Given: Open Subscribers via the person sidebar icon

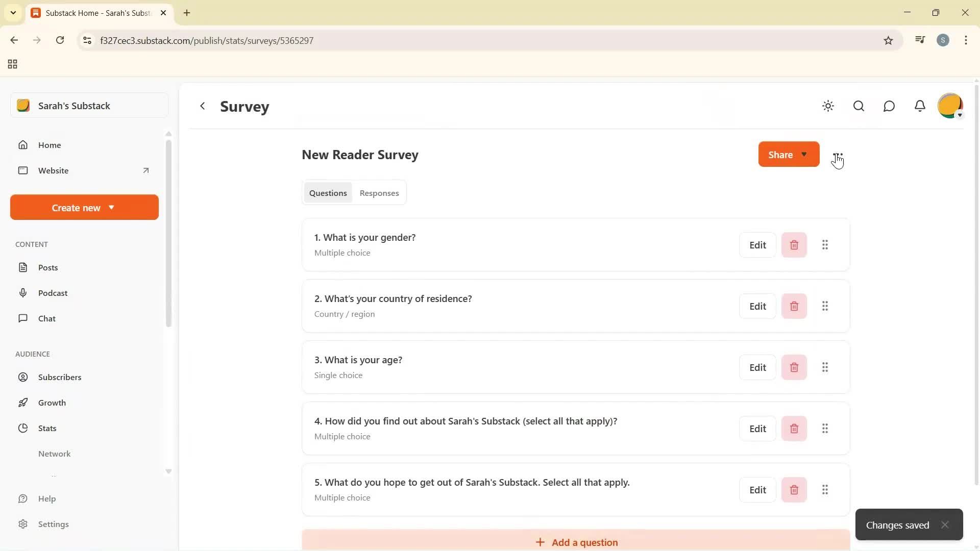Looking at the screenshot, I should tap(23, 377).
